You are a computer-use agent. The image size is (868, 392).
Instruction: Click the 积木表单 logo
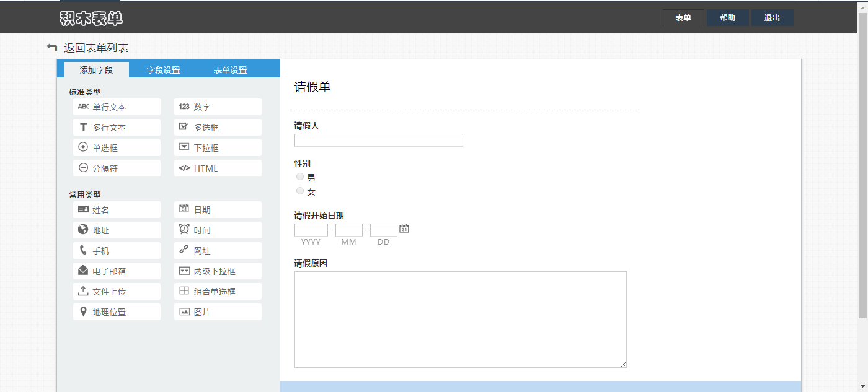coord(91,19)
